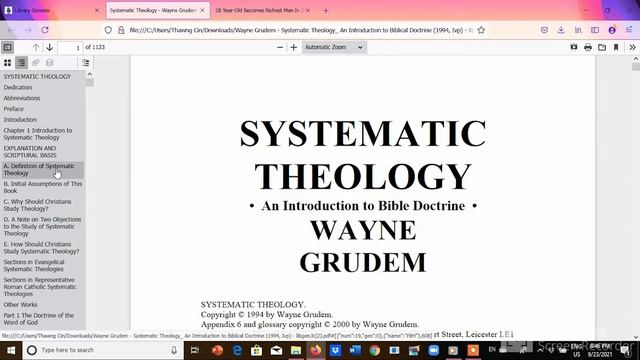Print the PDF document
The height and width of the screenshot is (360, 640).
(x=588, y=47)
